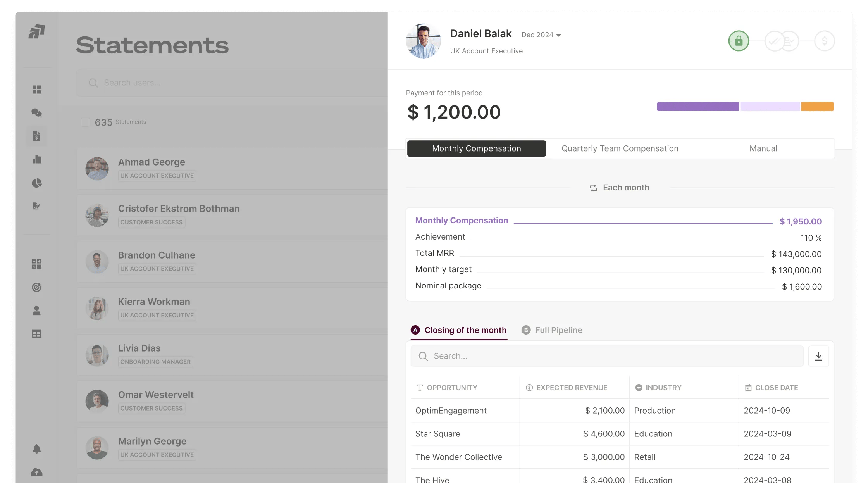Focus the Search users input field
868x483 pixels.
(x=232, y=83)
